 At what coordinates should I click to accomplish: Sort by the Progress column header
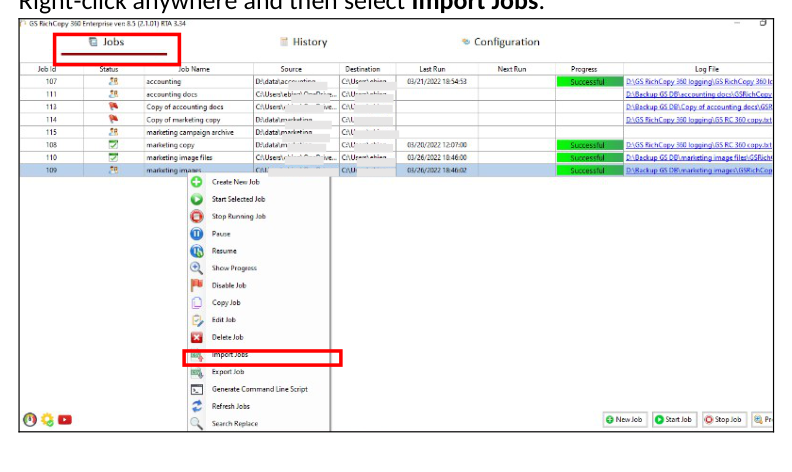pos(584,69)
